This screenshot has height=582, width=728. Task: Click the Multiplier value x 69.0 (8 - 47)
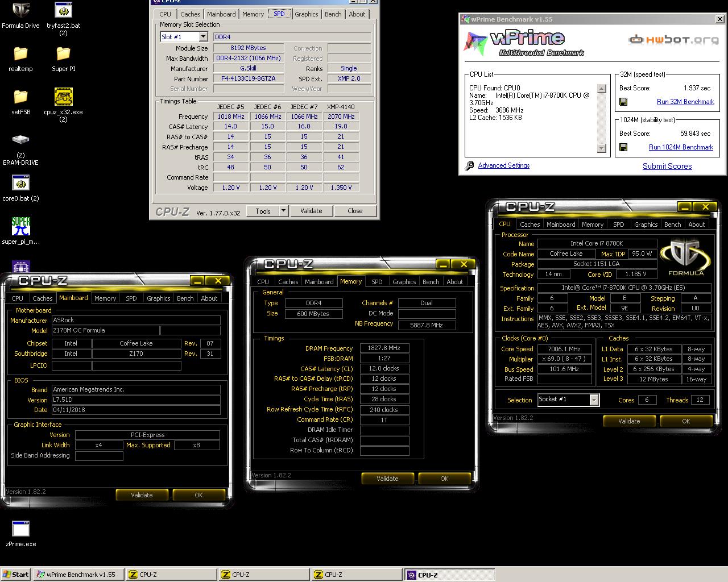[x=564, y=359]
